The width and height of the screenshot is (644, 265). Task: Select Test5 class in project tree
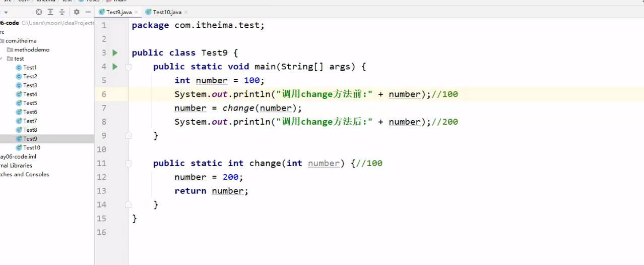[x=30, y=103]
